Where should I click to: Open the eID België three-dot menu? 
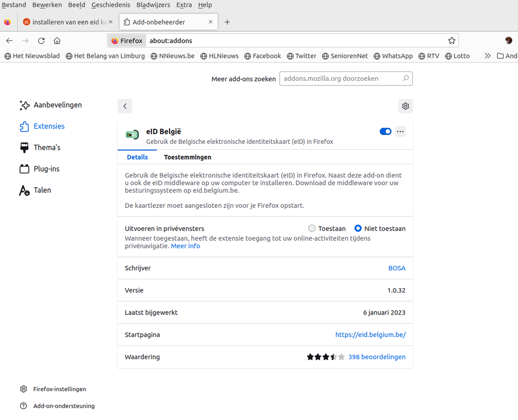400,131
